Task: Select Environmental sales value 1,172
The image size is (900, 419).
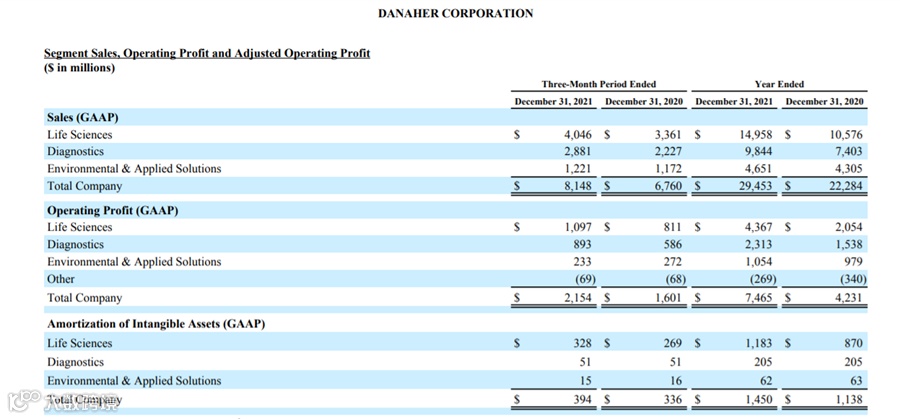Action: [668, 169]
